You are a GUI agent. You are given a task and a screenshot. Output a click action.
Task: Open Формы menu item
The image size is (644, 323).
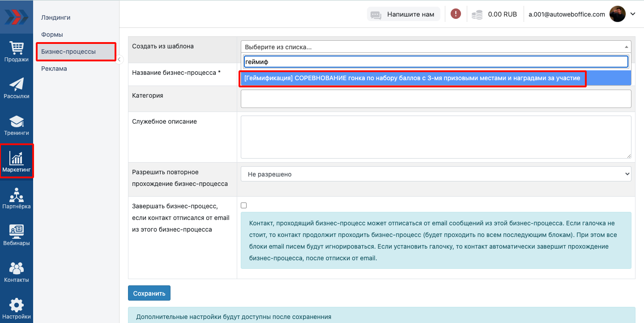point(52,34)
